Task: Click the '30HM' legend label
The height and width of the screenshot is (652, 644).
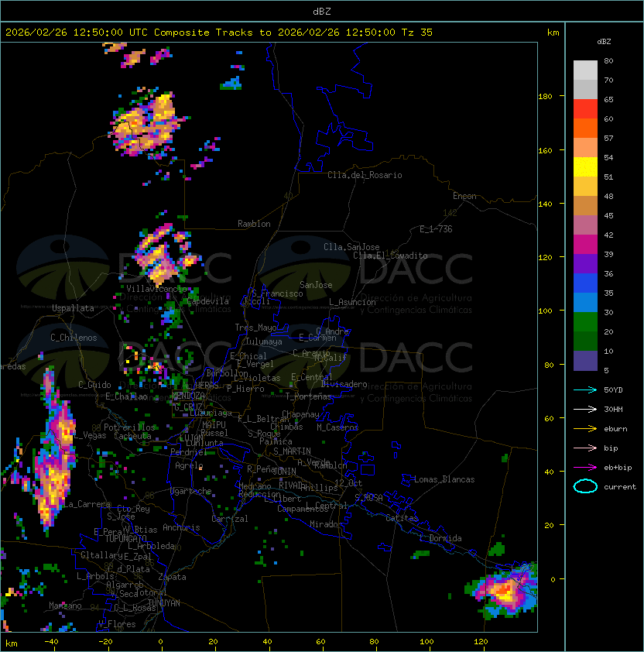Action: click(x=613, y=410)
